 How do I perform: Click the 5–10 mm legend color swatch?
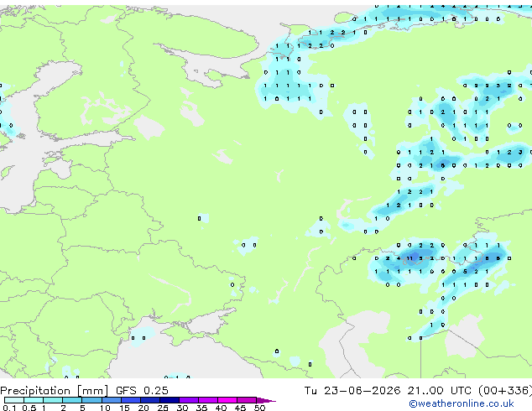pos(91,400)
